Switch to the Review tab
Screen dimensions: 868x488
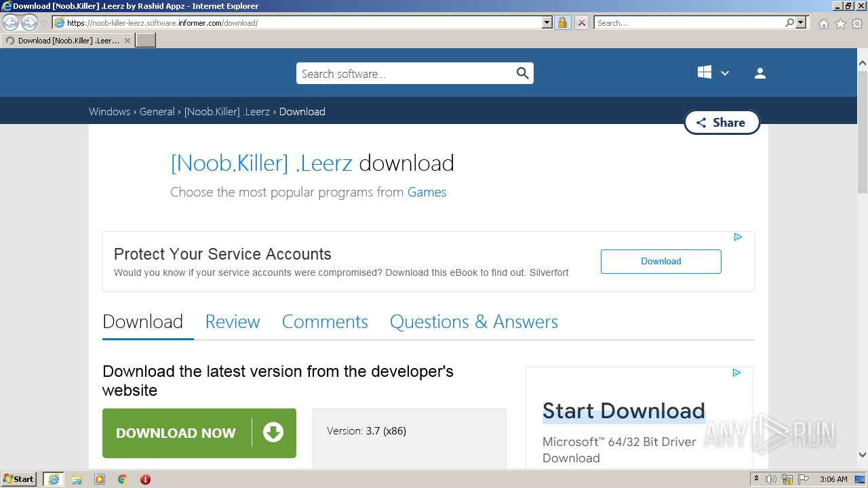coord(233,322)
